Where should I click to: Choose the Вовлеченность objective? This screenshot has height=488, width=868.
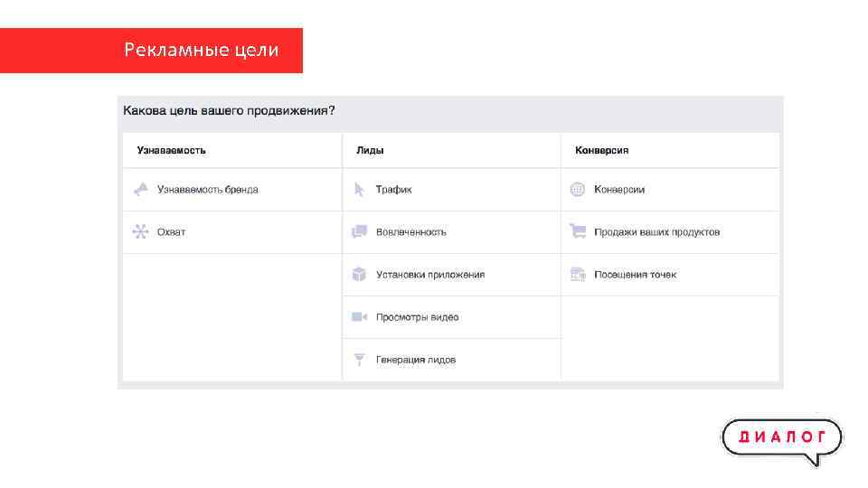tap(411, 232)
